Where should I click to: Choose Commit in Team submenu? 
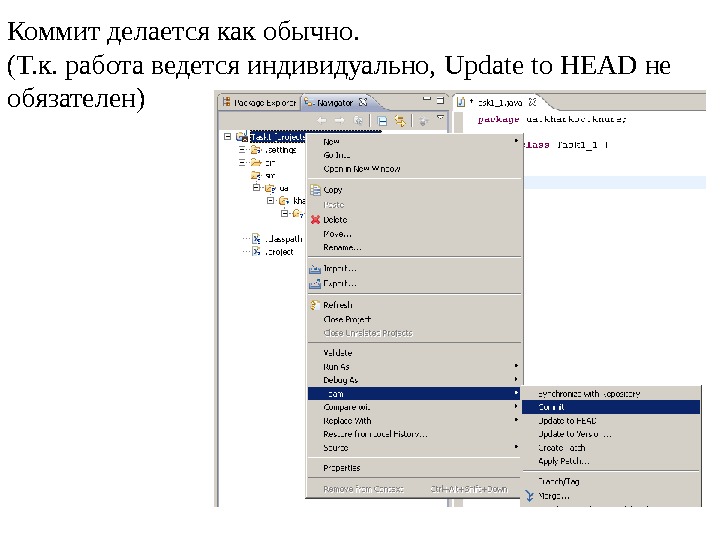coord(611,407)
